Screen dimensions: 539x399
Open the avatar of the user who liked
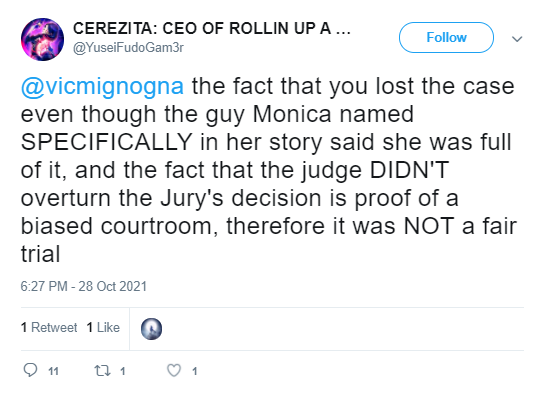point(151,329)
